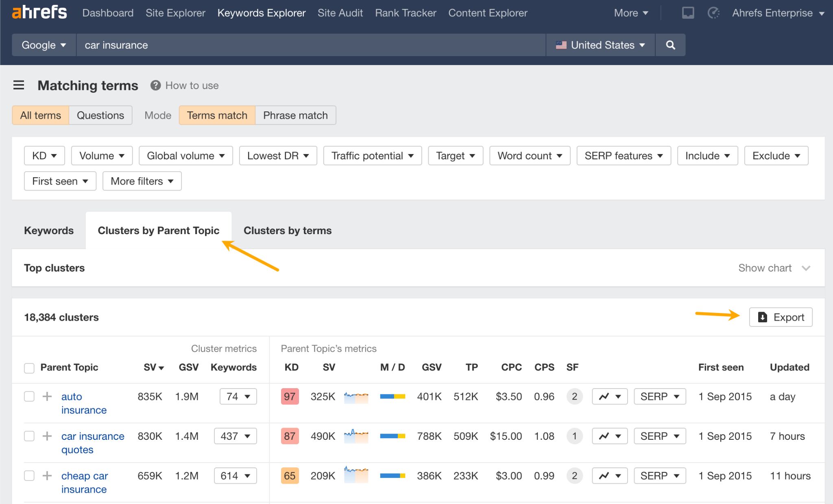
Task: Click volume sparkline in auto insurance row
Action: [356, 397]
